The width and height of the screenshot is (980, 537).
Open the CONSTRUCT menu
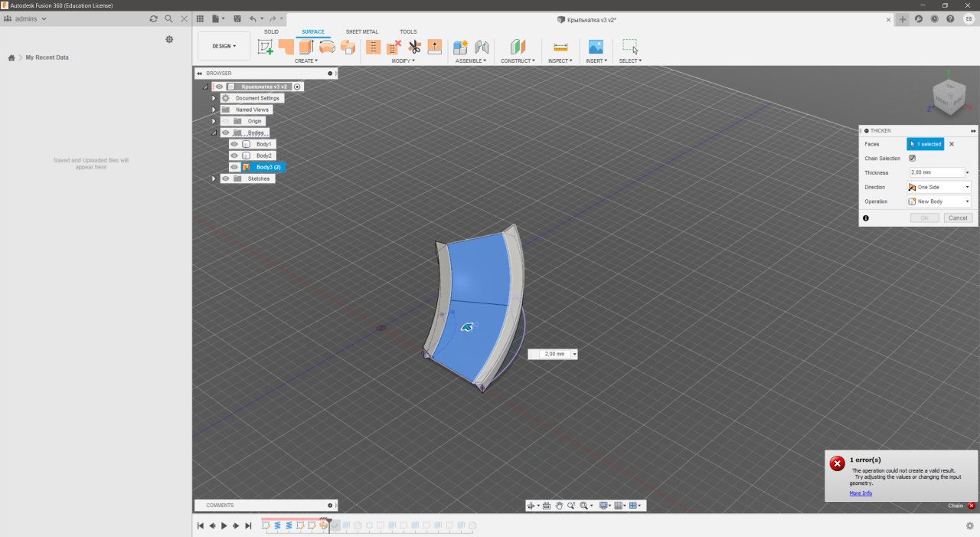518,61
